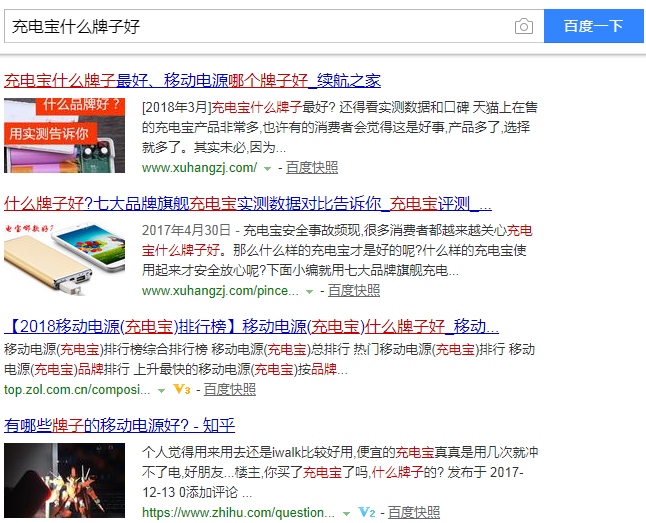Image resolution: width=646 pixels, height=523 pixels.
Task: Open thumbnail reading 用实测告诉你
Action: coord(64,135)
